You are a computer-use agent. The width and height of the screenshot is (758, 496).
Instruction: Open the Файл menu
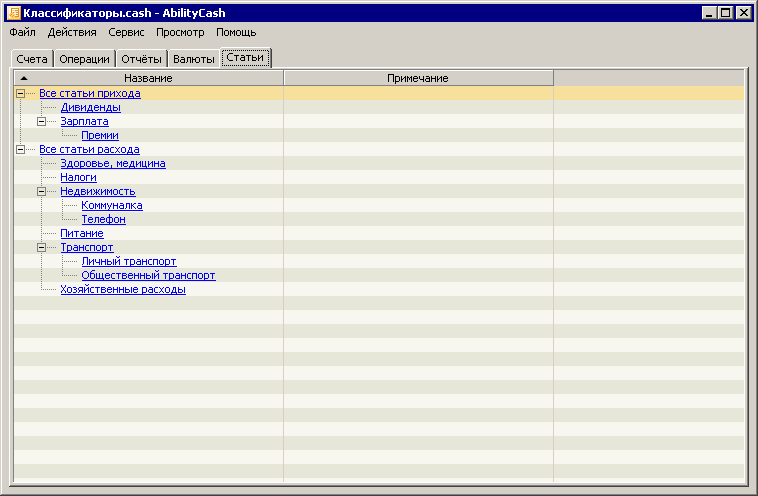pyautogui.click(x=22, y=33)
